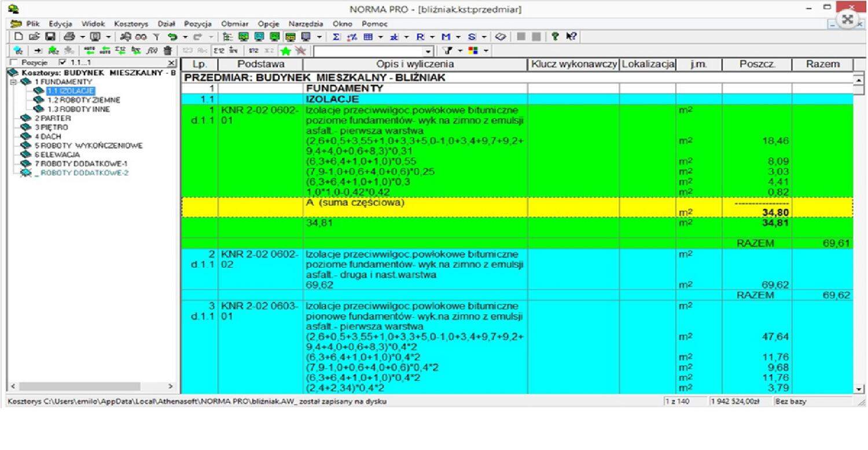Image resolution: width=868 pixels, height=450 pixels.
Task: Click the trash can Delete icon
Action: pyautogui.click(x=168, y=50)
